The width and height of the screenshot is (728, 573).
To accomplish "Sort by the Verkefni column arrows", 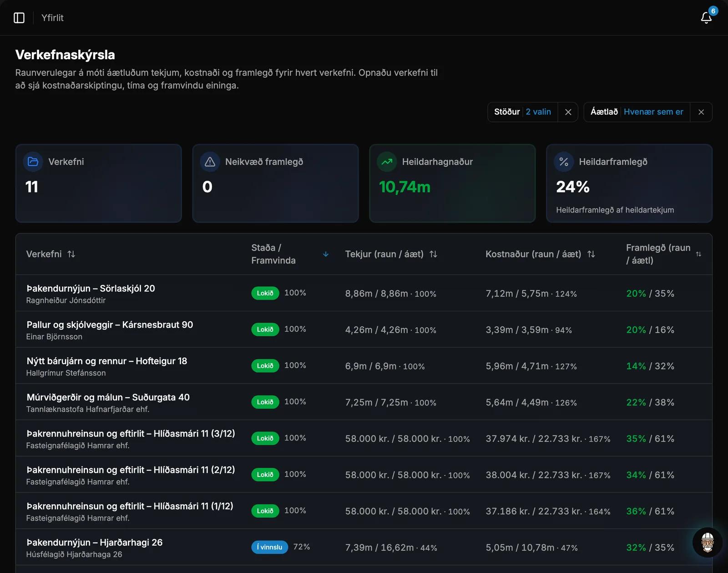I will point(71,254).
